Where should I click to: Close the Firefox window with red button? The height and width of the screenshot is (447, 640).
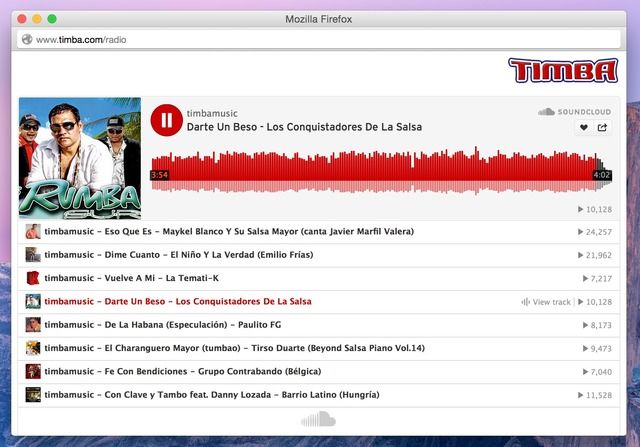[22, 19]
